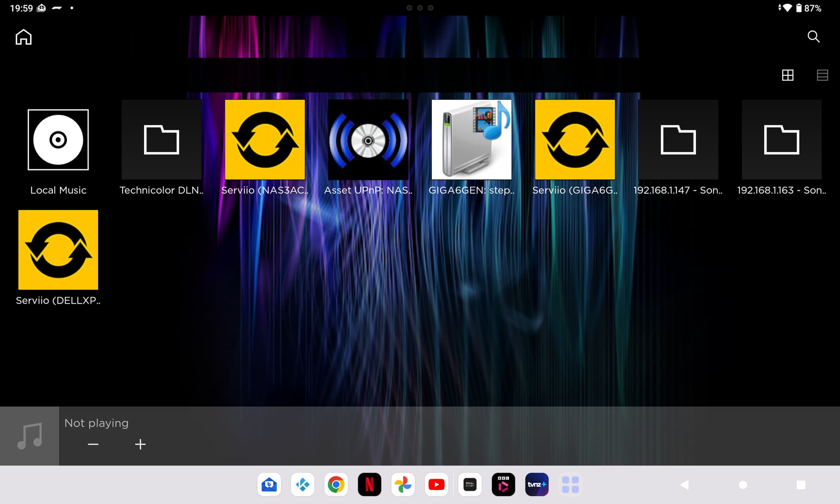Decrease volume with minus button

tap(93, 444)
